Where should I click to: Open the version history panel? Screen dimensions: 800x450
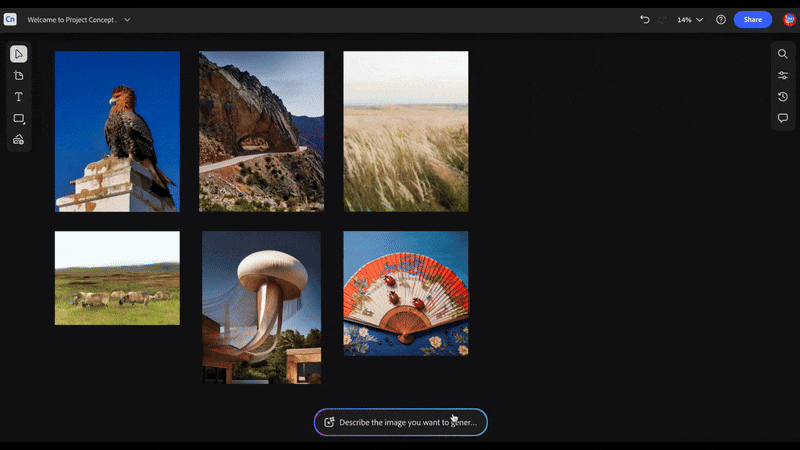click(x=783, y=97)
